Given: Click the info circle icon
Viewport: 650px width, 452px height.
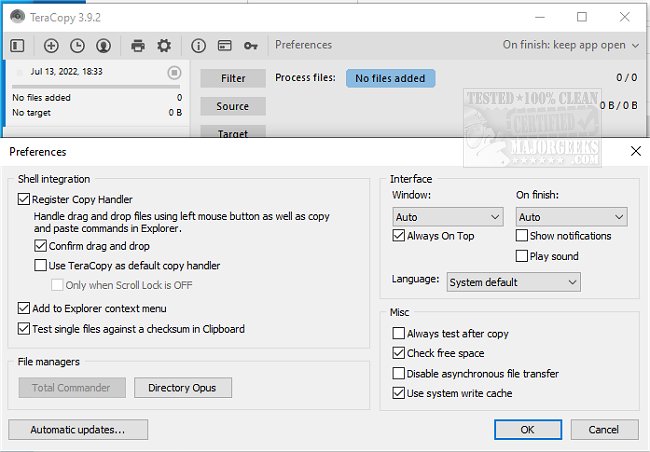Looking at the screenshot, I should click(199, 45).
